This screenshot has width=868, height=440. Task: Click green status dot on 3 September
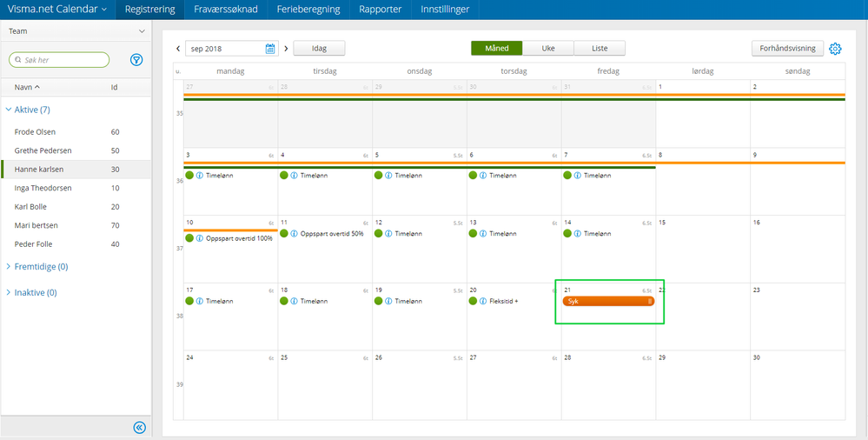189,175
